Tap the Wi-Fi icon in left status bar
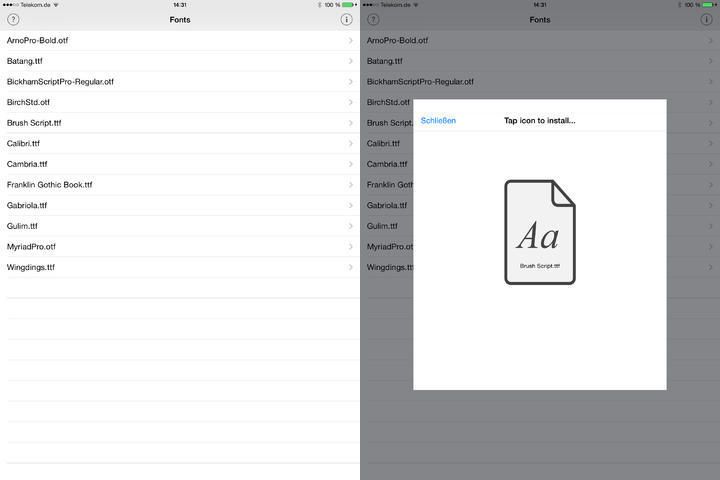Screen dimensions: 720x480 (x=54, y=5)
